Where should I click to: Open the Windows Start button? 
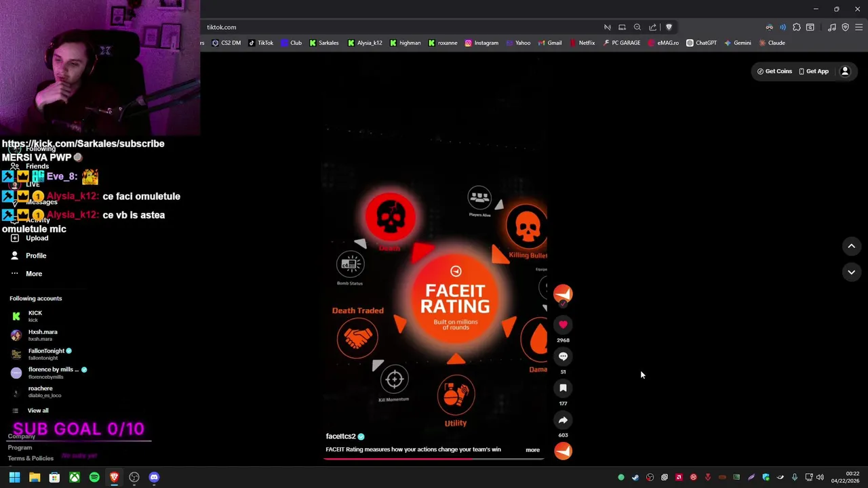click(14, 477)
